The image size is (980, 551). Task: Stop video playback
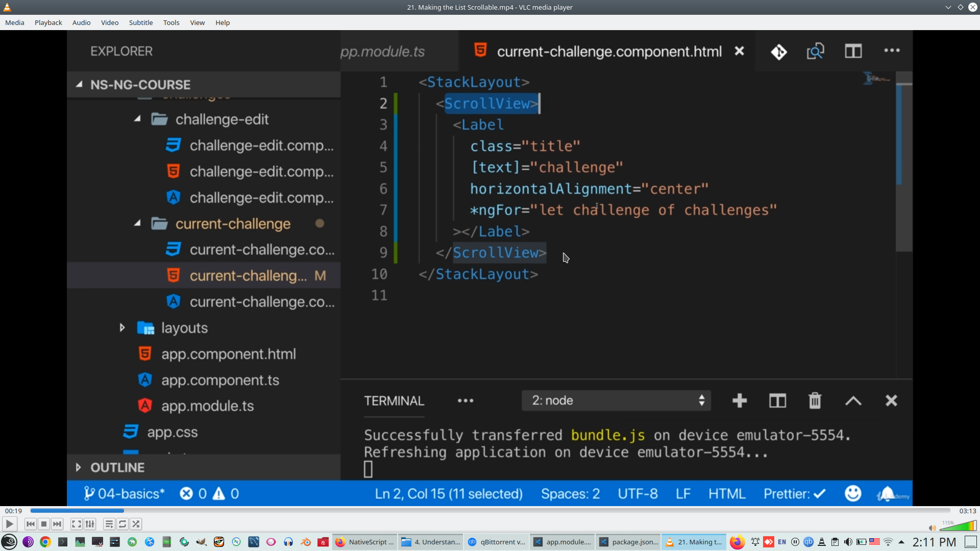44,524
